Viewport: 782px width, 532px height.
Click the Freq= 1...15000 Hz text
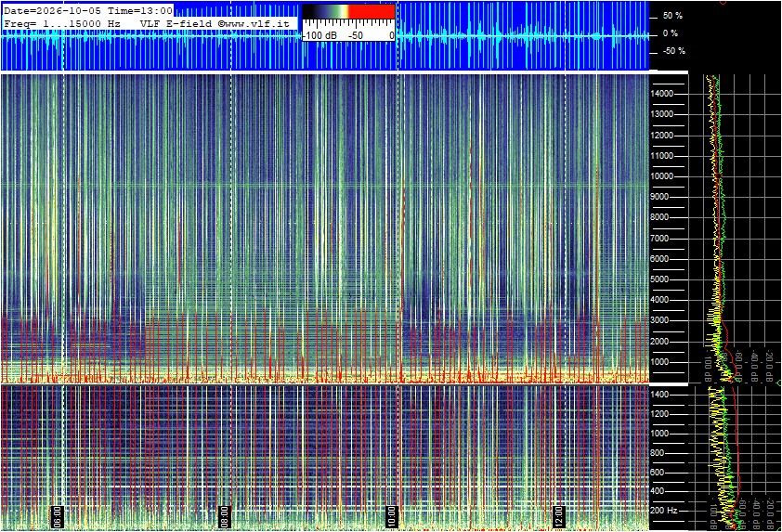click(62, 23)
